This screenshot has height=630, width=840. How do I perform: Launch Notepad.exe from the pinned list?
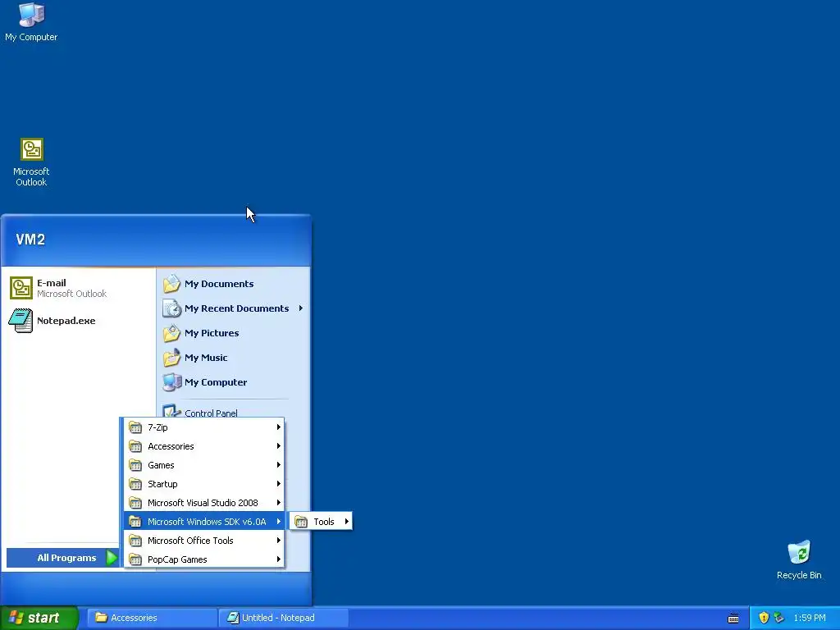(x=80, y=321)
